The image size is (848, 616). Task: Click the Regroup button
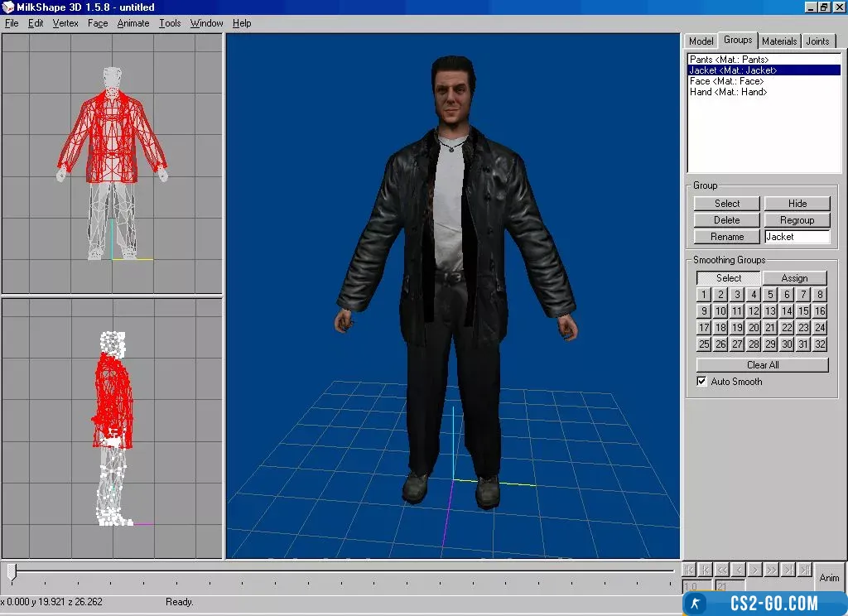[x=797, y=220]
